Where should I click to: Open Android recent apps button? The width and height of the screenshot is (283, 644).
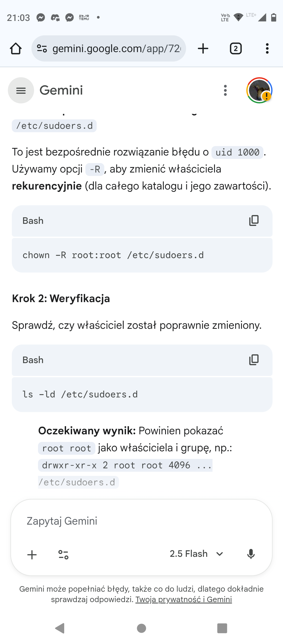[222, 628]
